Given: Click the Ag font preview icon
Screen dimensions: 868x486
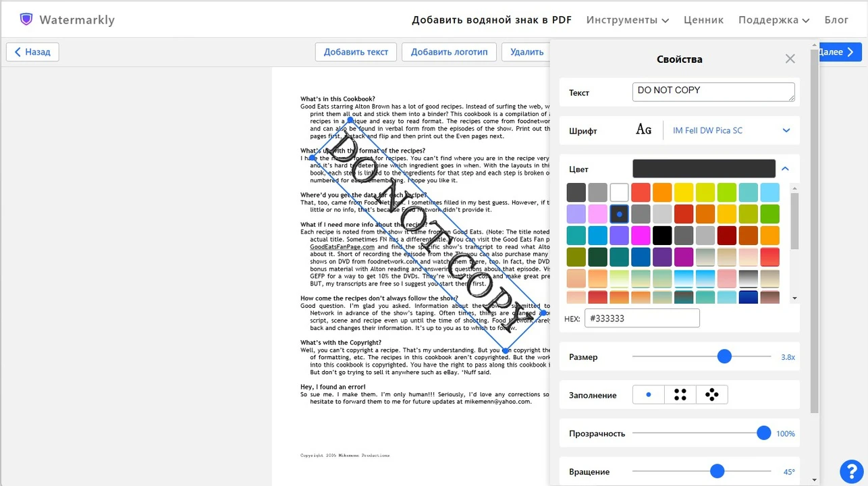Looking at the screenshot, I should coord(644,130).
